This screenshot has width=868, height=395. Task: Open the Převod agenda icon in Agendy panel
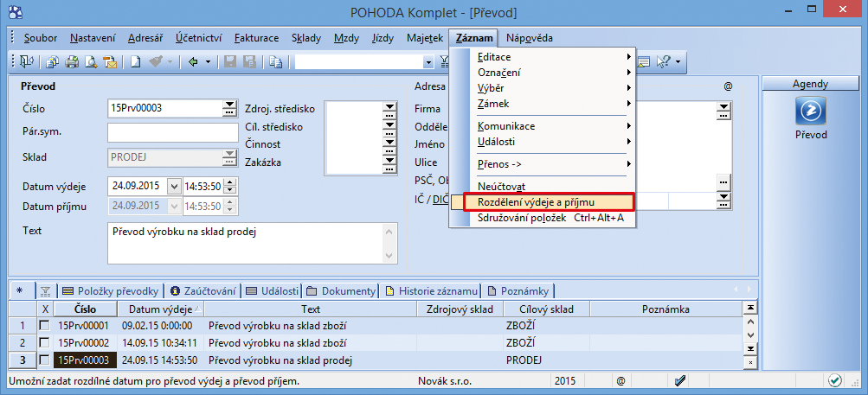click(810, 111)
